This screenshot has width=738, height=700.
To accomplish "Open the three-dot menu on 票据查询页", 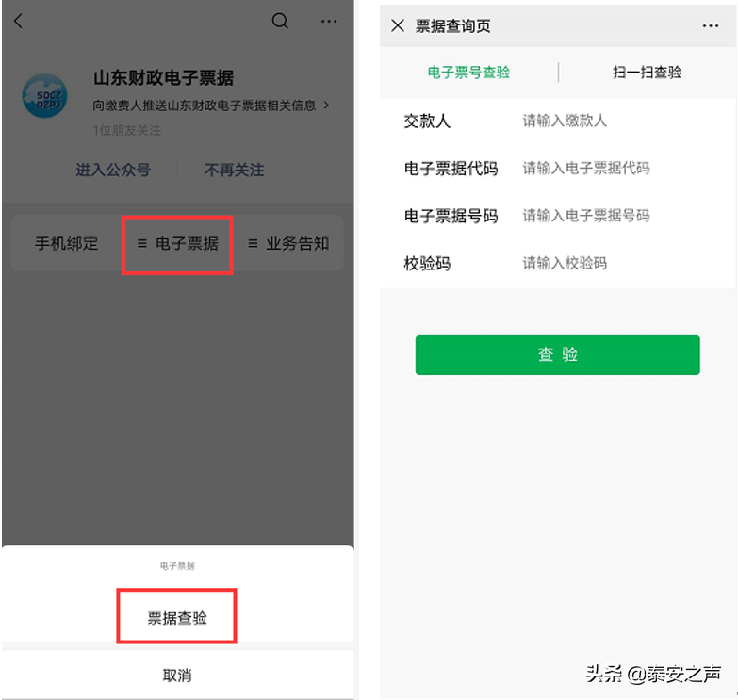I will click(x=711, y=25).
